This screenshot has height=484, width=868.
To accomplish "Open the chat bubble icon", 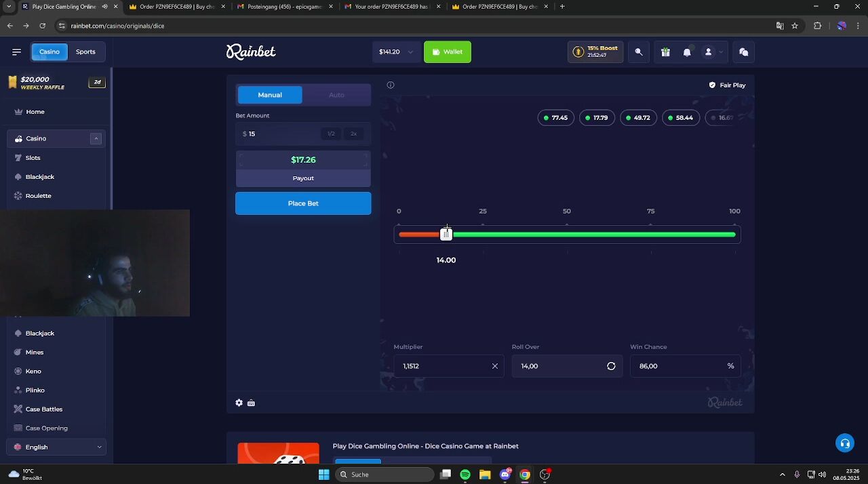I will tap(744, 52).
